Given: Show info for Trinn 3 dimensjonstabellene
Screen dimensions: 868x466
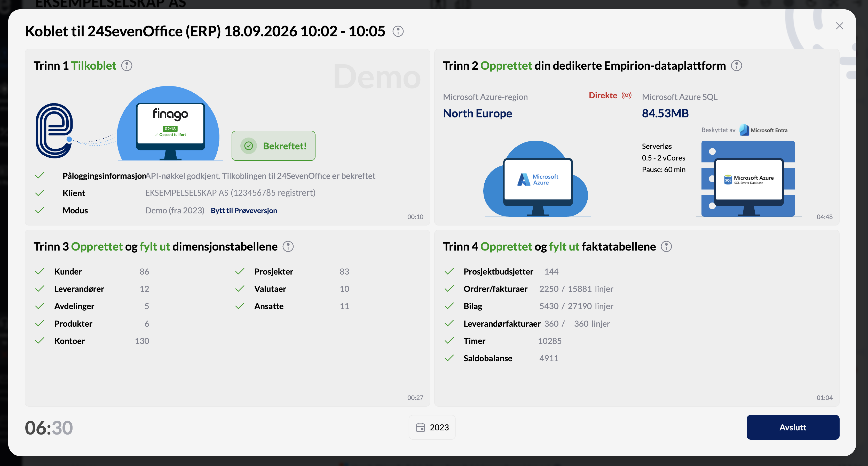Looking at the screenshot, I should click(x=288, y=246).
